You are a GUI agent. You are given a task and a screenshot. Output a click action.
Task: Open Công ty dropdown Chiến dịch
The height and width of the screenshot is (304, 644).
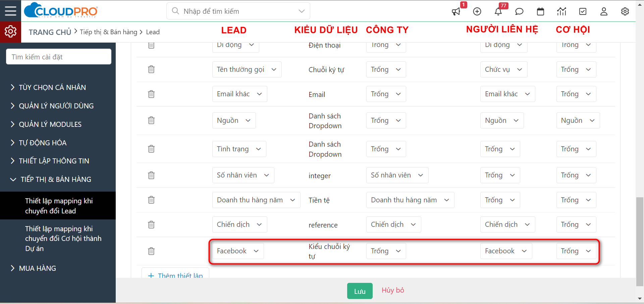(x=393, y=224)
